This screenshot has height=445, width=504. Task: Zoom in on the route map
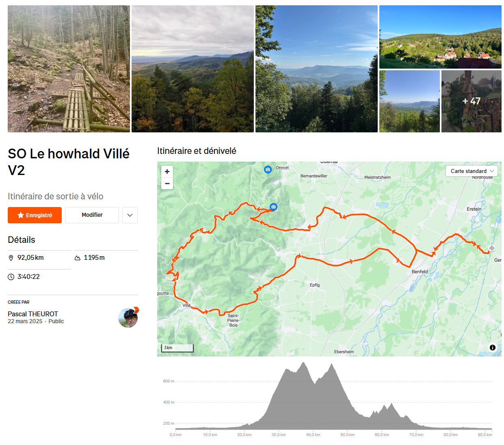coord(167,171)
